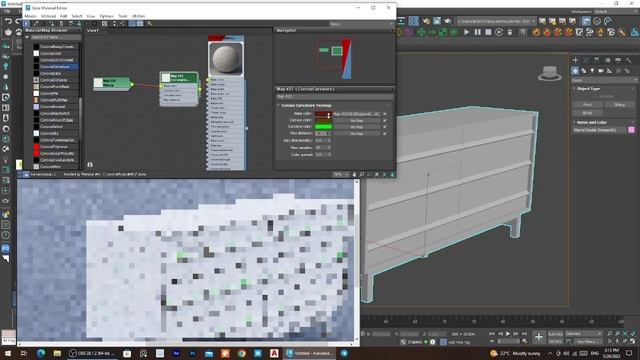This screenshot has height=360, width=640.
Task: Open the Create tab plus icon in command panel
Action: coord(575,60)
